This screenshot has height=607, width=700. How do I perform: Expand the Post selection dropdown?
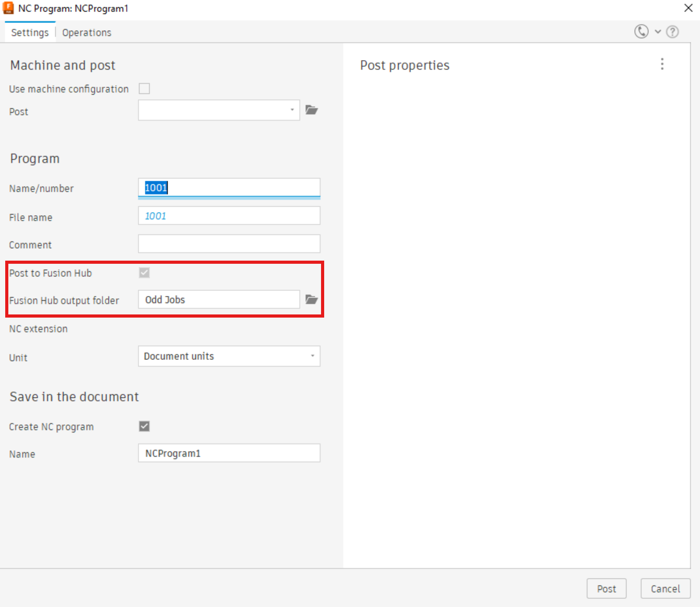pos(219,110)
